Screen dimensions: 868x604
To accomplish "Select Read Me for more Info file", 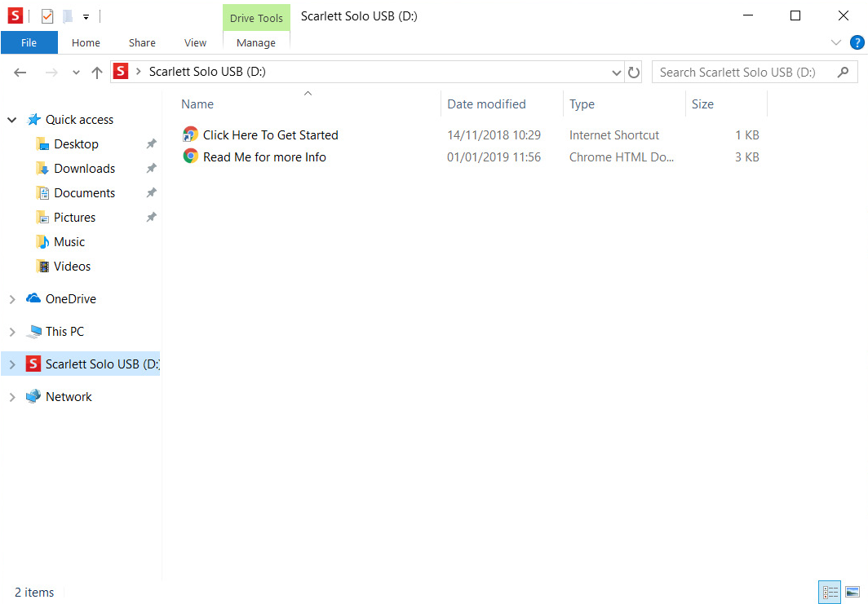I will (x=264, y=157).
